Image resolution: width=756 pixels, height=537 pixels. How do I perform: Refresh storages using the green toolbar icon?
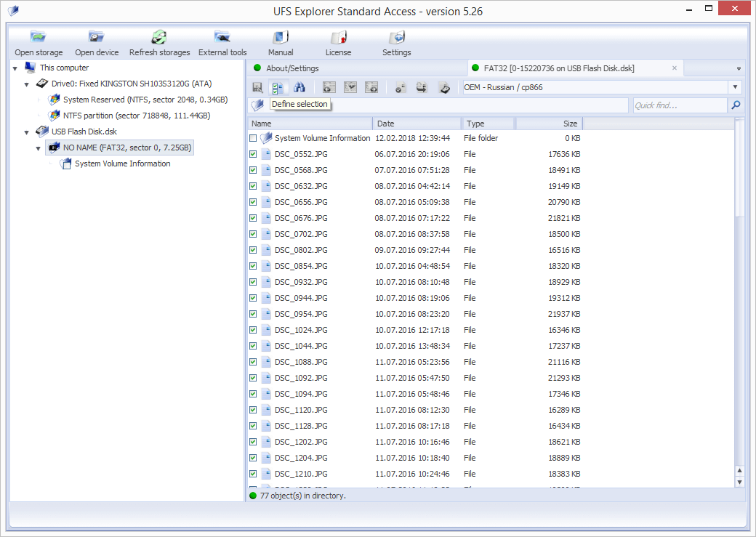(159, 38)
